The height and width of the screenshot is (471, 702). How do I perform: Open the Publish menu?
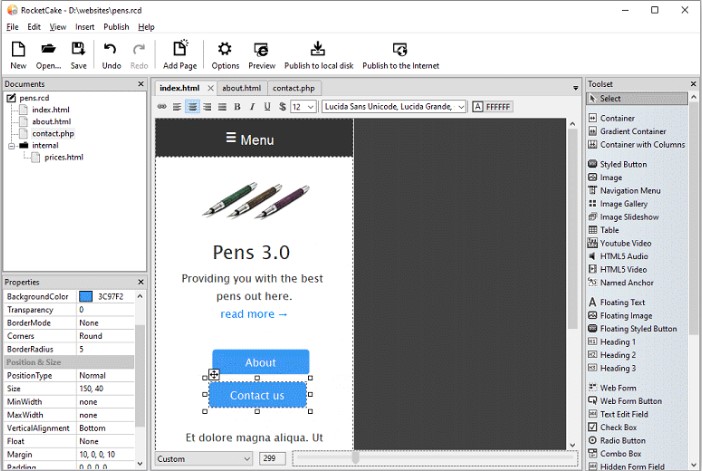[x=116, y=27]
